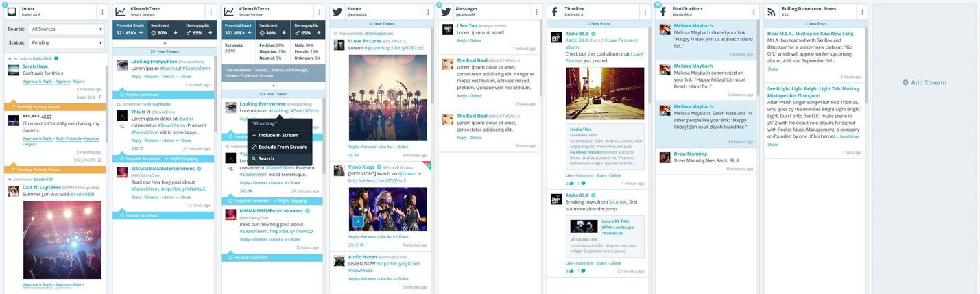Image resolution: width=980 pixels, height=294 pixels.
Task: Click the plus icon beside Add Stream
Action: (905, 82)
